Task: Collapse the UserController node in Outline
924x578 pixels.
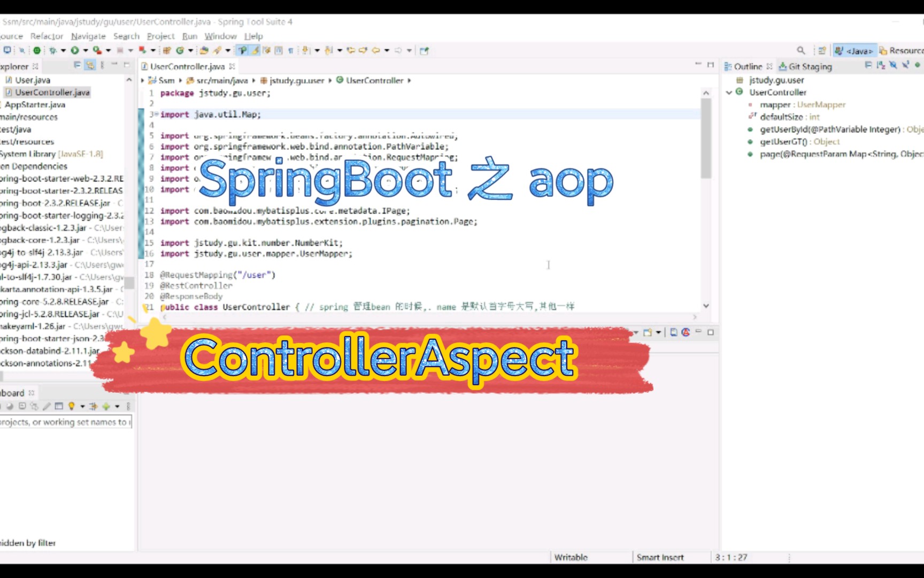Action: [x=729, y=92]
